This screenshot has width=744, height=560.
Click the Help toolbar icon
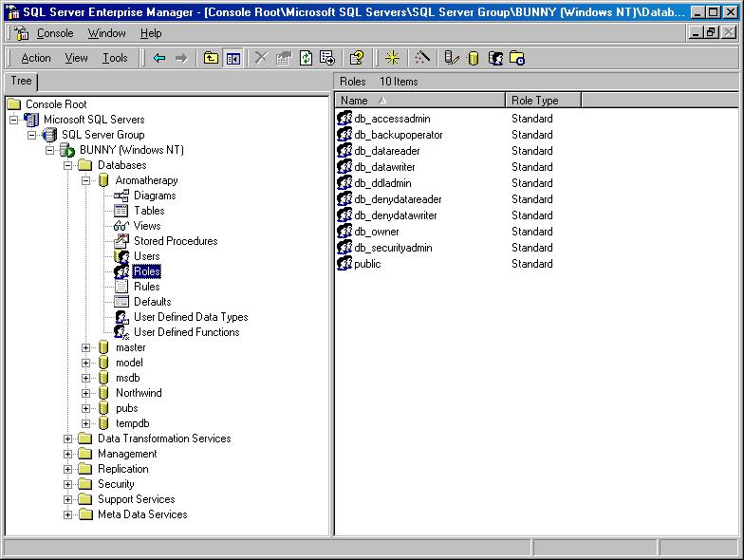coord(357,59)
